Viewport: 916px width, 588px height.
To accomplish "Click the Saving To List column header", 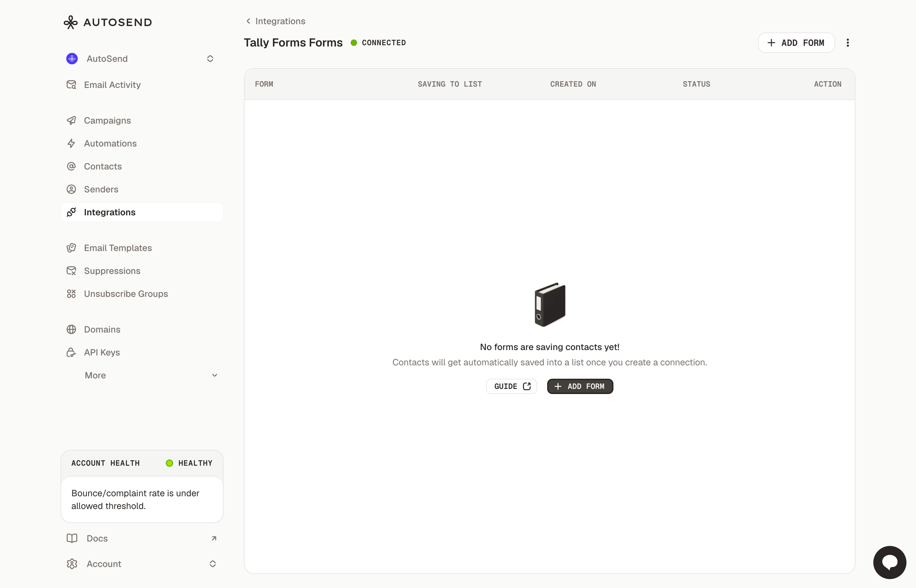I will coord(450,84).
